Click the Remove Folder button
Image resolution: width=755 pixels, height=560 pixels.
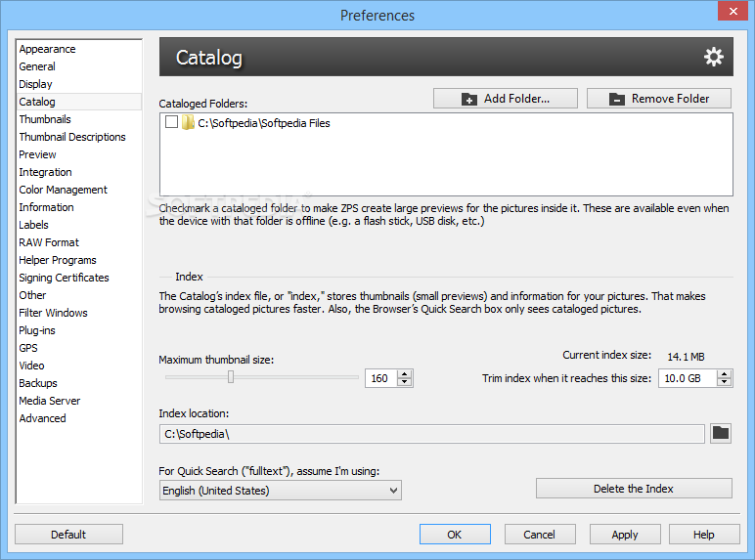(659, 99)
